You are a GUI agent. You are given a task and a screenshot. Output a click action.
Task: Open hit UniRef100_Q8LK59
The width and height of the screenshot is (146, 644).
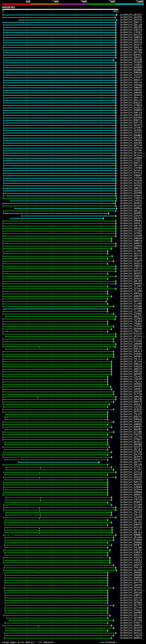coord(131,27)
